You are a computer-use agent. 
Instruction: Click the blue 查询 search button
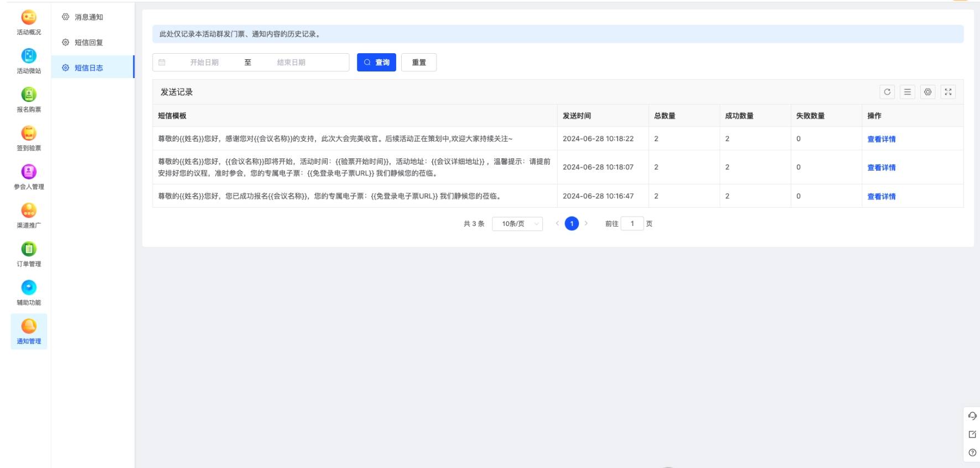(376, 63)
